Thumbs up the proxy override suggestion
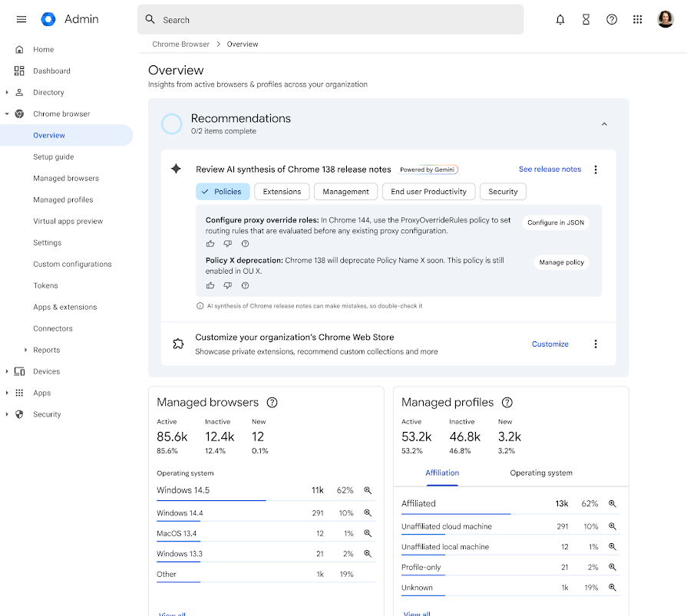 tap(210, 243)
